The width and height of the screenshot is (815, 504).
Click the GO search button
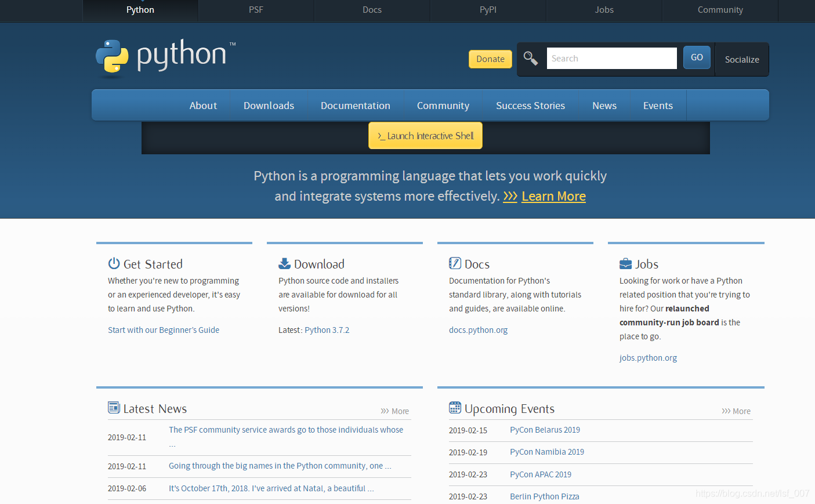click(697, 57)
